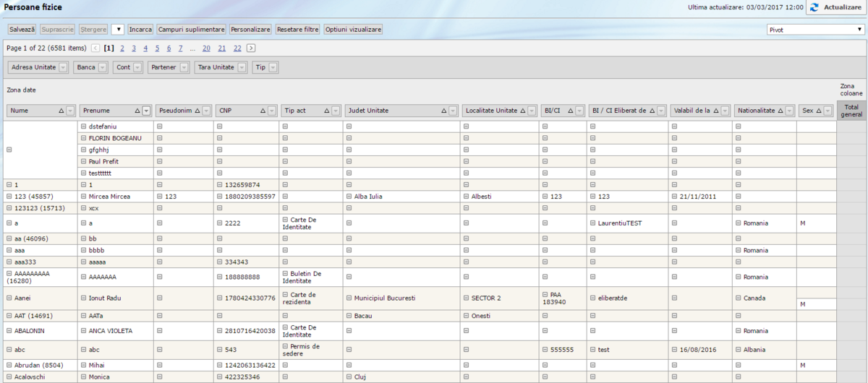Click the Salvează button
The height and width of the screenshot is (383, 868).
[22, 30]
